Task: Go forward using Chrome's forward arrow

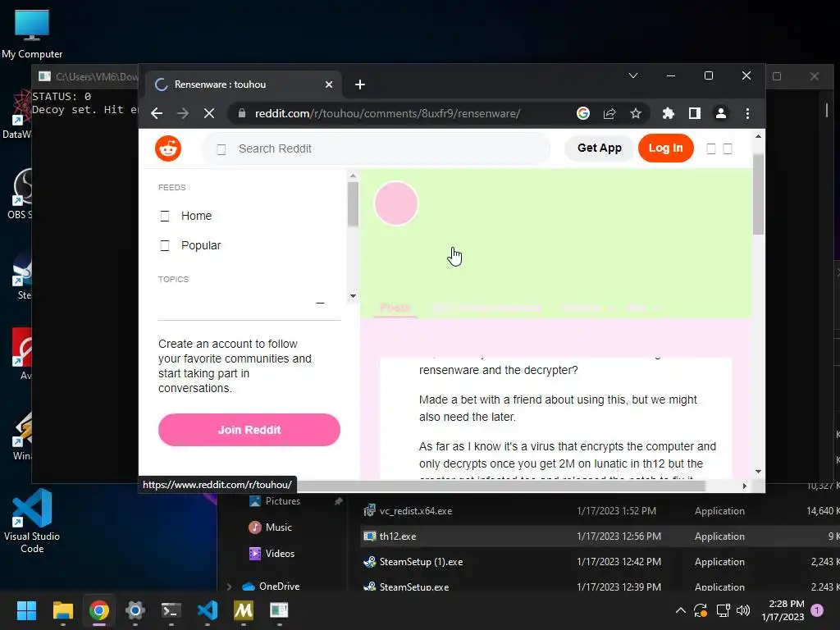Action: point(183,113)
